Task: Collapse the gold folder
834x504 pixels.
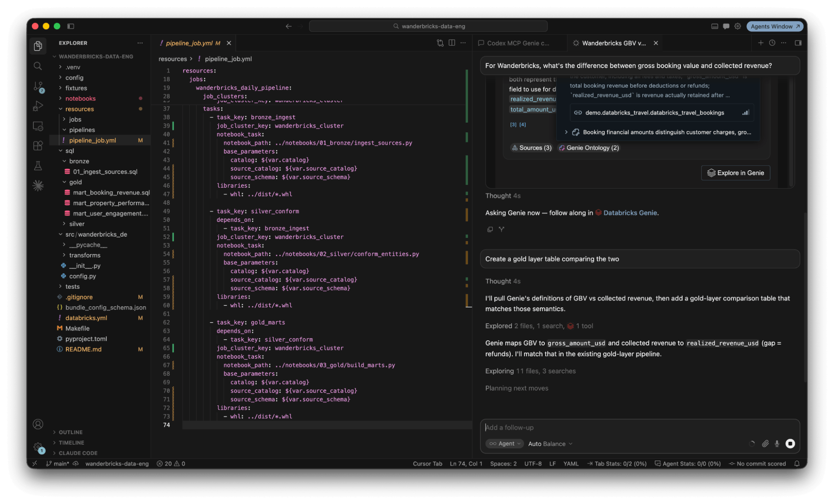Action: click(76, 182)
